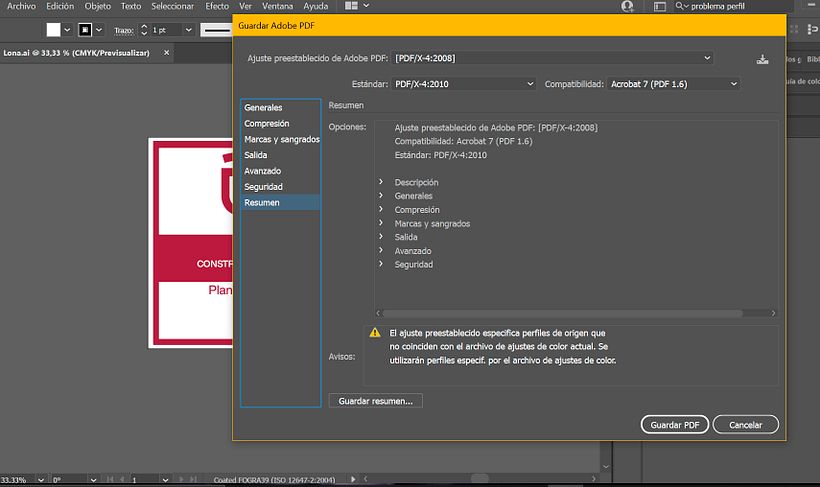This screenshot has width=820, height=487.
Task: Open the Efecto menu
Action: 217,6
